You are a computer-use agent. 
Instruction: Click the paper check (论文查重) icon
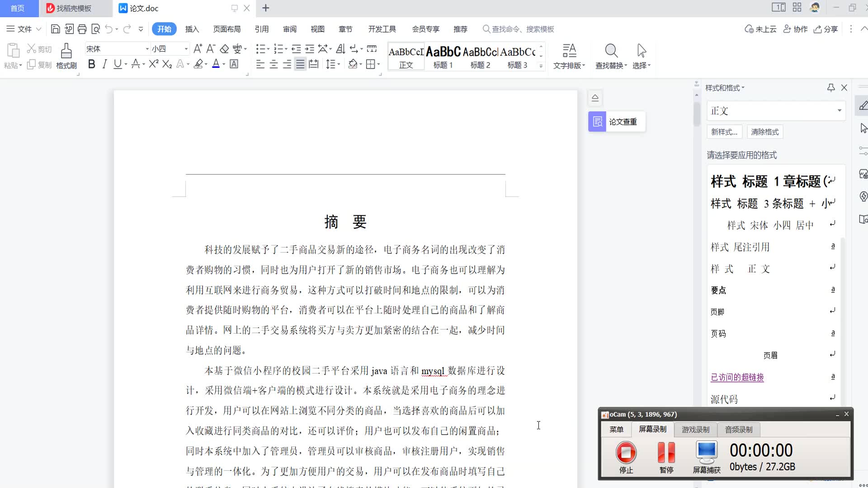tap(597, 122)
